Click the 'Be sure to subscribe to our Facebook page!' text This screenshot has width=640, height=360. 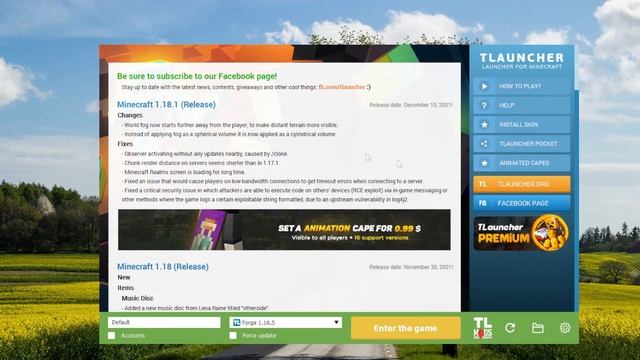[x=197, y=76]
